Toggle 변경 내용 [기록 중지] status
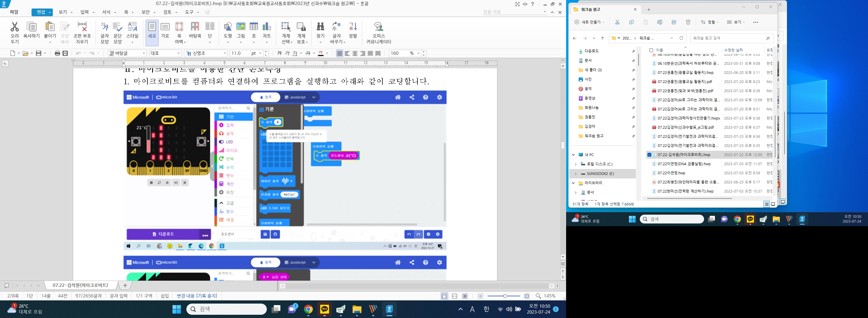The width and height of the screenshot is (868, 318). (x=197, y=296)
